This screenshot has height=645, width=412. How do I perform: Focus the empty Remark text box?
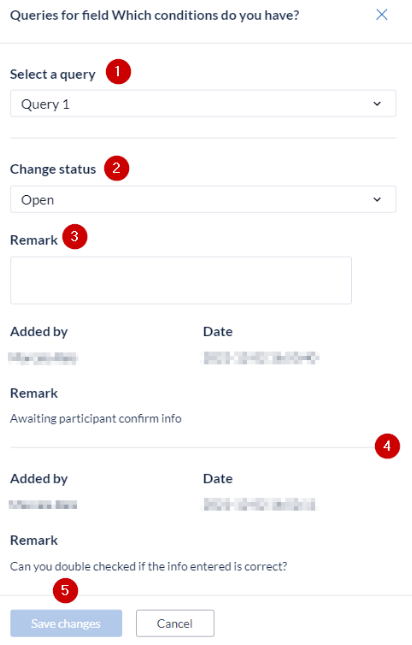tap(181, 280)
